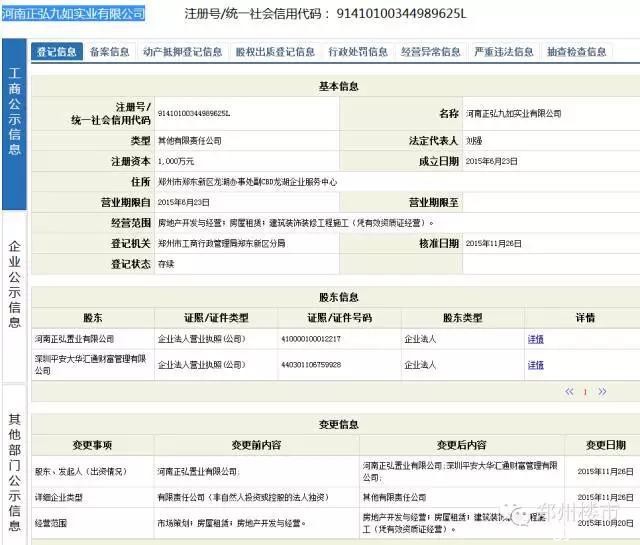Image resolution: width=640 pixels, height=545 pixels.
Task: Click certificate number 410000100012217
Action: 311,339
